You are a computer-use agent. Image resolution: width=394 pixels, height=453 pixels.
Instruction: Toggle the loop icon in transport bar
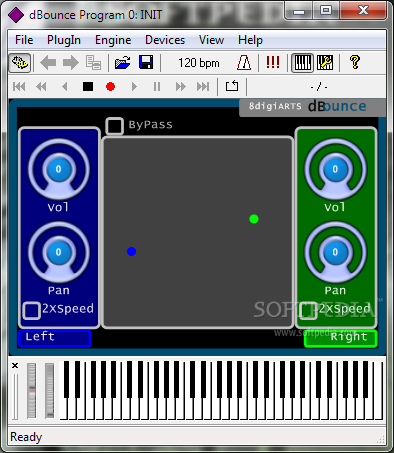click(x=232, y=86)
